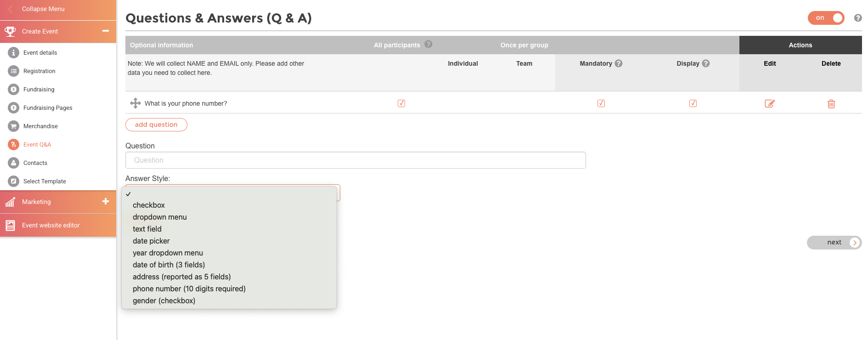This screenshot has width=868, height=340.
Task: Select the blank checked dropdown option
Action: pyautogui.click(x=229, y=194)
